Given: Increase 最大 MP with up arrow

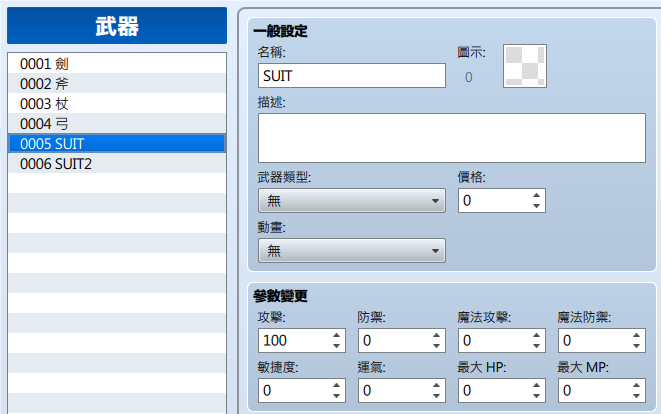Looking at the screenshot, I should point(636,385).
